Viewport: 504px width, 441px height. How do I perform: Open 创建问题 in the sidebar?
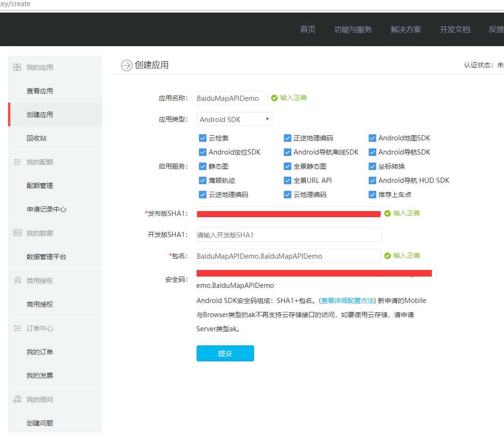pos(55,423)
